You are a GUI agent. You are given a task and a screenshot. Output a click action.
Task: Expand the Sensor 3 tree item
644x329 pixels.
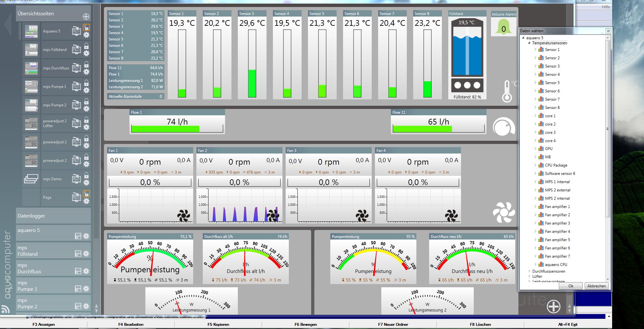pyautogui.click(x=535, y=66)
